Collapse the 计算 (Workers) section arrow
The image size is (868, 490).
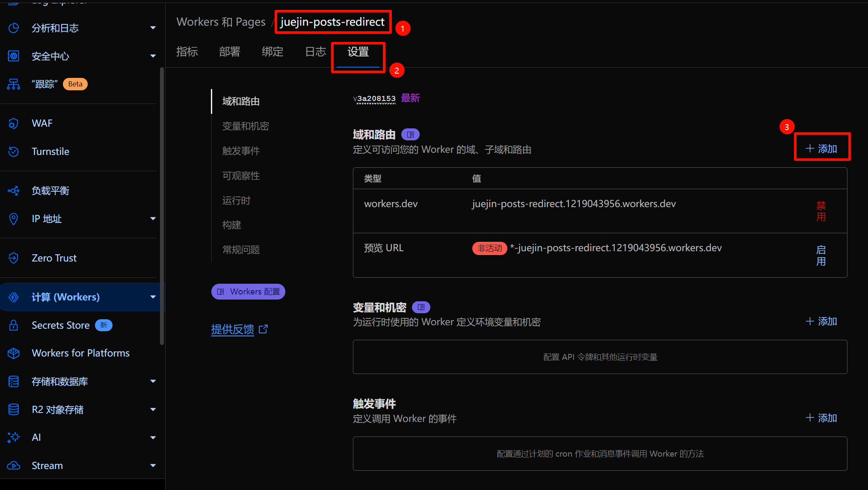pos(153,297)
